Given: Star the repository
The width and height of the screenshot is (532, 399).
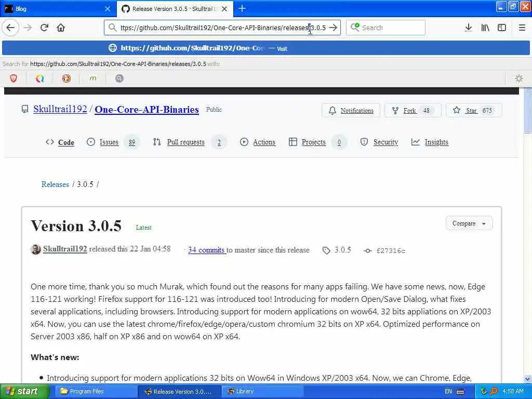Looking at the screenshot, I should tap(474, 110).
